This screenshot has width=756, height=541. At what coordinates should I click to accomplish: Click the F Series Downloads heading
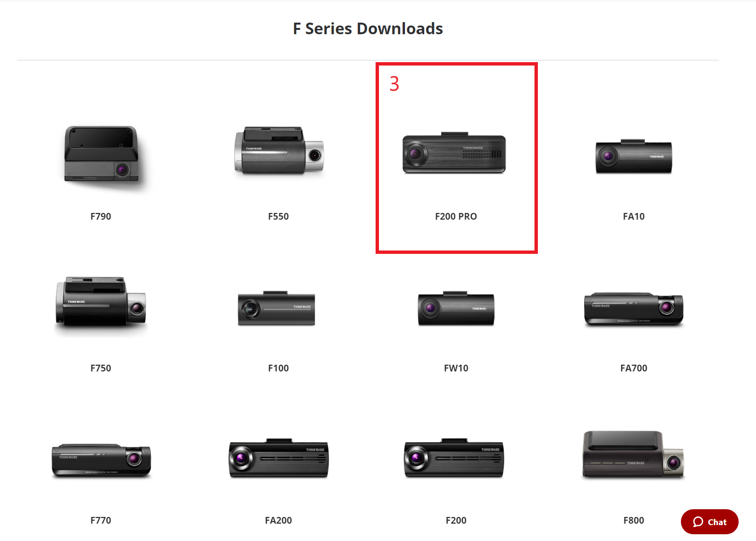click(368, 28)
